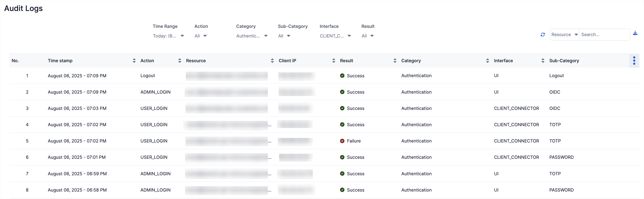This screenshot has width=644, height=199.
Task: Sort by Interface column arrows
Action: (543, 61)
